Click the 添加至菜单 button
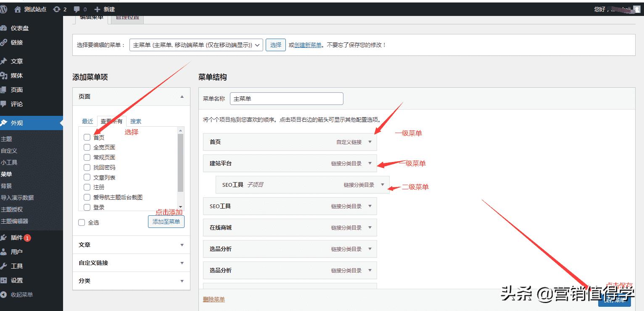644x311 pixels. click(166, 222)
